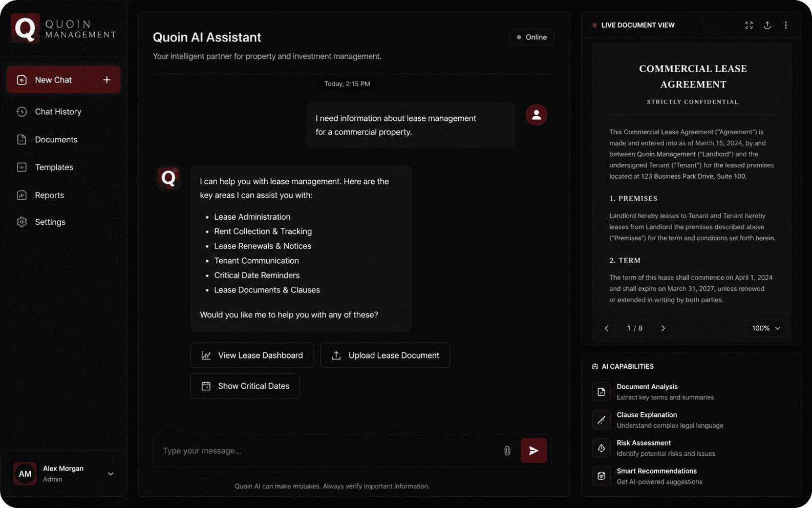Click the Clause Explanation icon
812x508 pixels.
click(602, 420)
